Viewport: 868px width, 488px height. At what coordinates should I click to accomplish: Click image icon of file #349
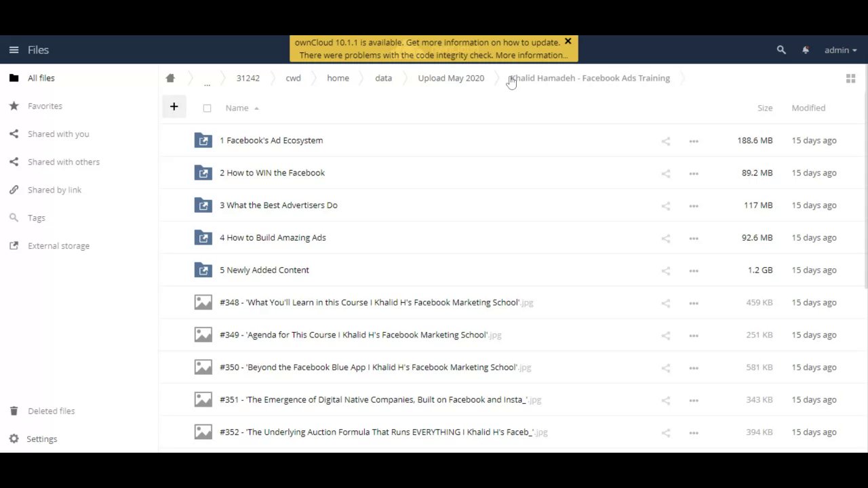(x=203, y=335)
